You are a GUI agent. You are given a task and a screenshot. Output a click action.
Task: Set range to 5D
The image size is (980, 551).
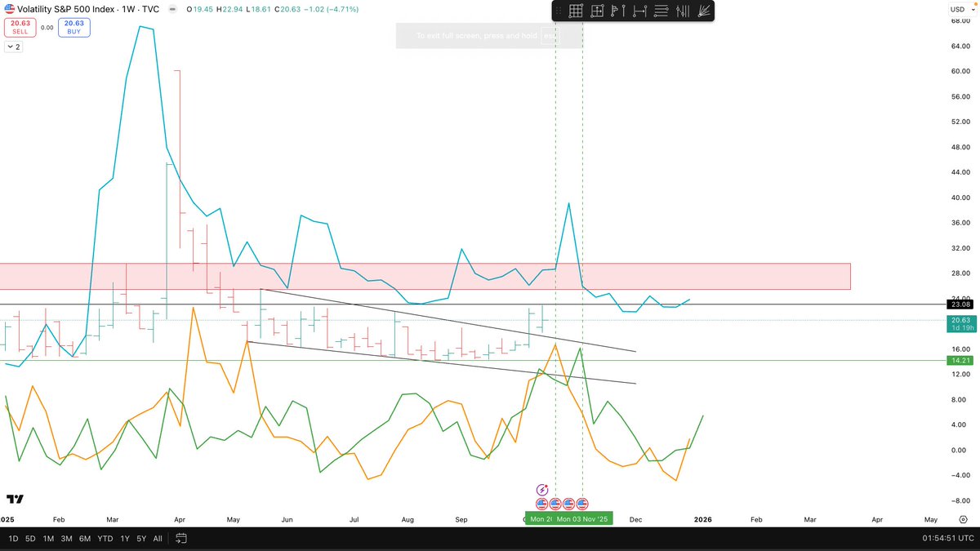[30, 539]
